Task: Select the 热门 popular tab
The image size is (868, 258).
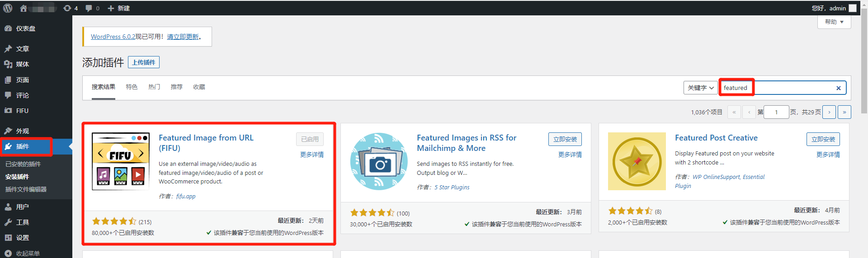Action: click(x=154, y=87)
